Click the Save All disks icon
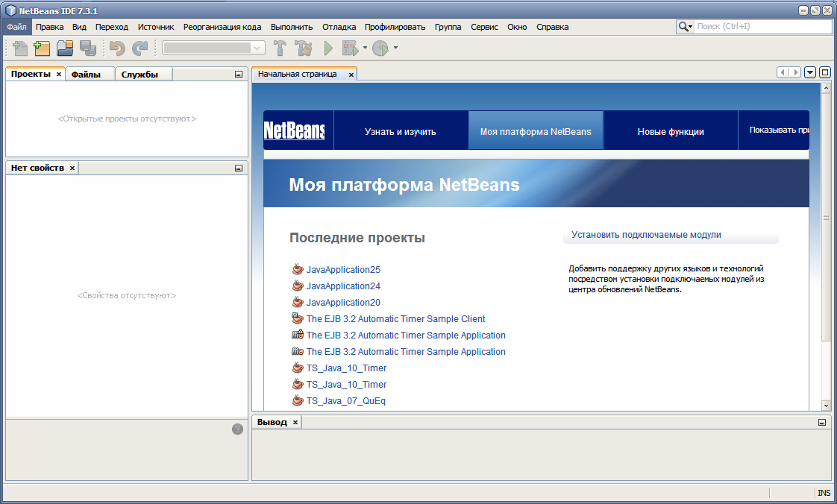837x504 pixels. pyautogui.click(x=88, y=48)
